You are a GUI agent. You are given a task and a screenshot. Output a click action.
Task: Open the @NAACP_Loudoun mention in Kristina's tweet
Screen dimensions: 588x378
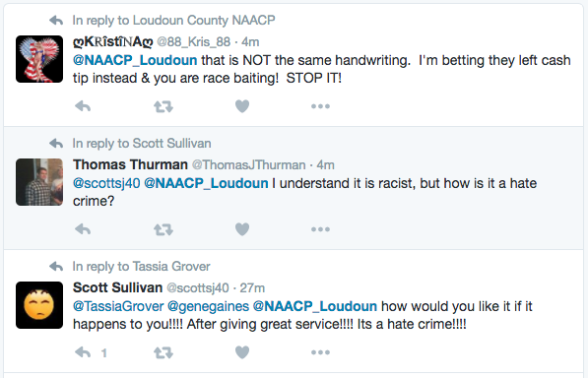click(x=135, y=60)
